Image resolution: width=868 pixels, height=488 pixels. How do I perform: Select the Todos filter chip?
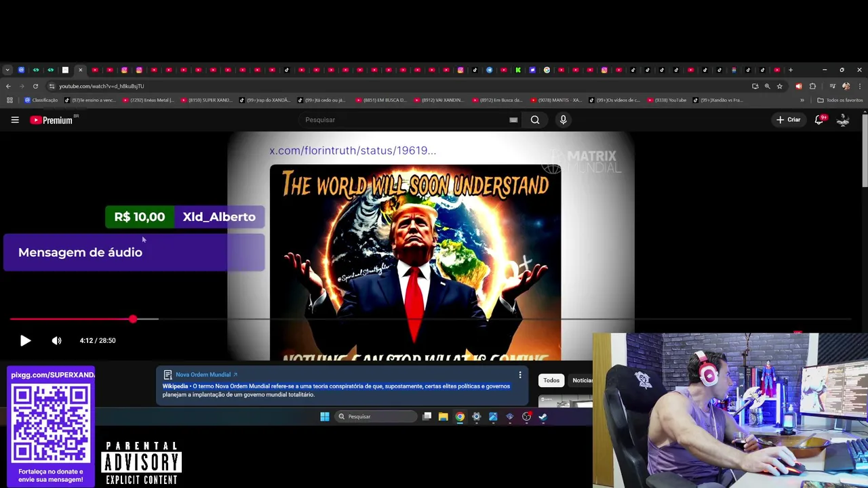(x=551, y=380)
